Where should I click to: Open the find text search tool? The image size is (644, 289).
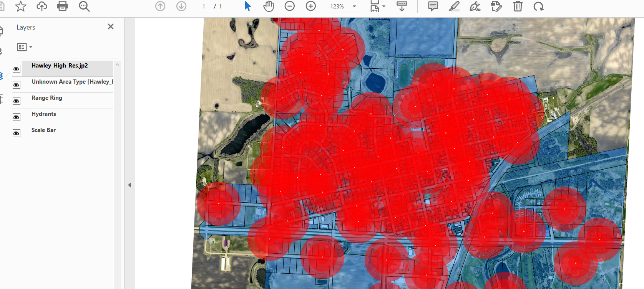(84, 6)
